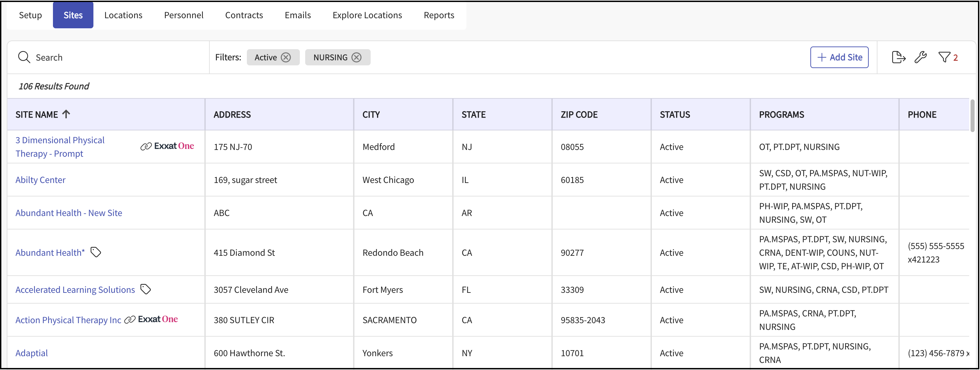Go to the Explore Locations tab
The image size is (980, 370).
coord(367,15)
